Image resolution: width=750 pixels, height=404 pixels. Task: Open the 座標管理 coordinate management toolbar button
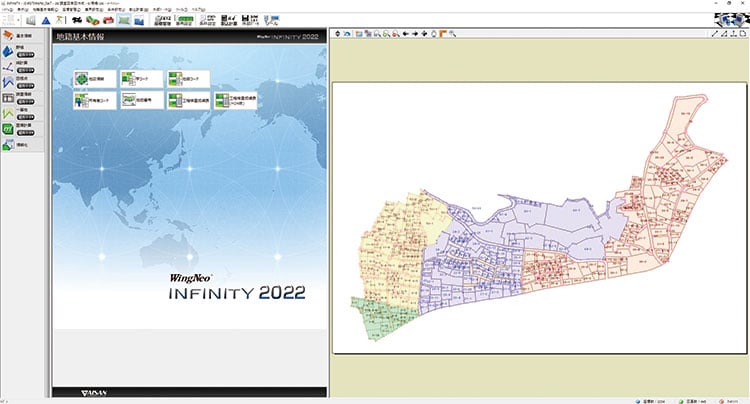(x=163, y=20)
